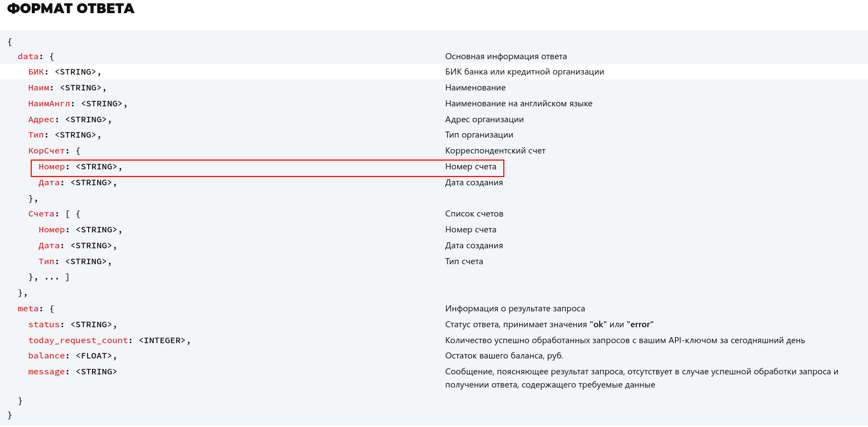Screen dimensions: 868x427
Task: Click the 'Список счетов' description text
Action: pyautogui.click(x=474, y=214)
